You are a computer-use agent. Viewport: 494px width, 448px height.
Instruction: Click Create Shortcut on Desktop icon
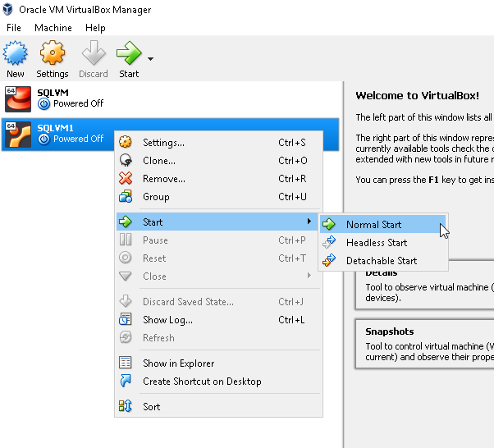[x=126, y=382]
